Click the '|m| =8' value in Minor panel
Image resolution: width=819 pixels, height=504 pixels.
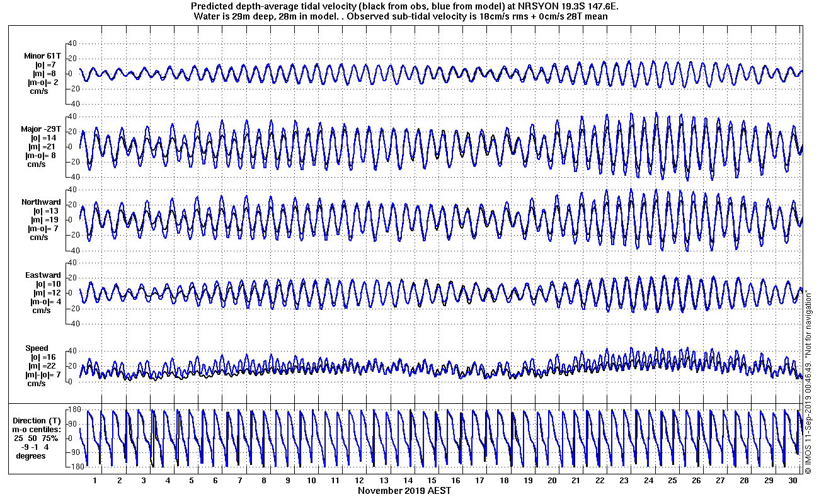coord(45,74)
